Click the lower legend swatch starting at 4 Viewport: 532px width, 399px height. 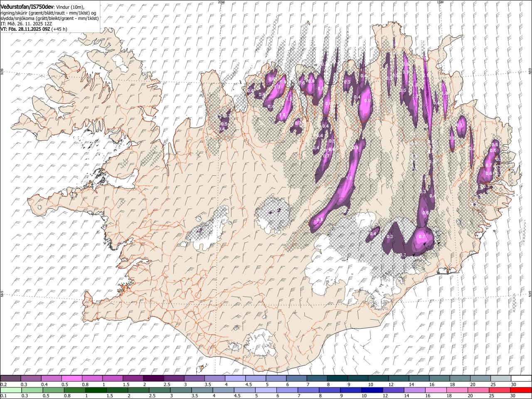click(223, 390)
